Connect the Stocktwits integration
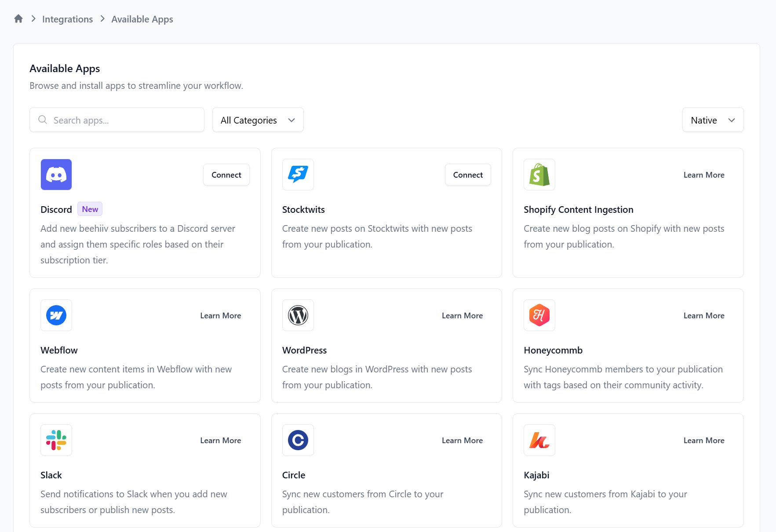 tap(467, 175)
